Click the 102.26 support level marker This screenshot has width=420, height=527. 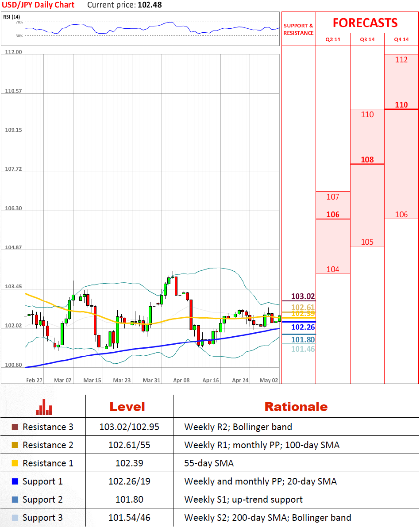click(x=303, y=327)
